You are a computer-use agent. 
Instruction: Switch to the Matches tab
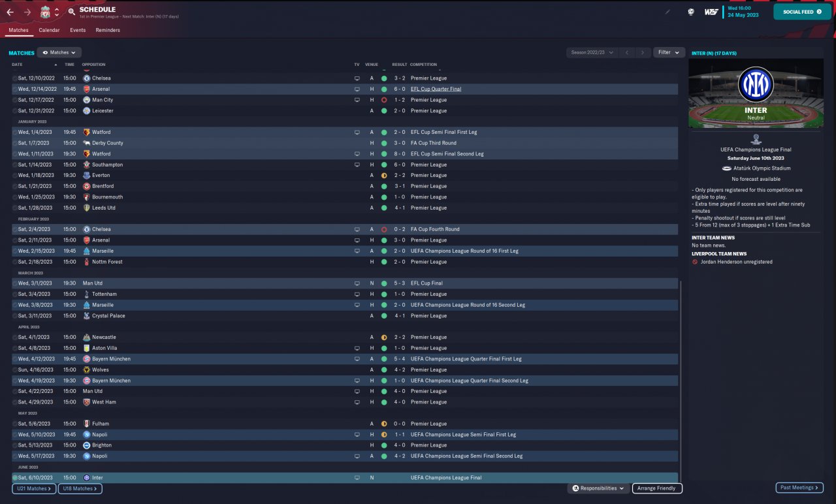pos(19,30)
